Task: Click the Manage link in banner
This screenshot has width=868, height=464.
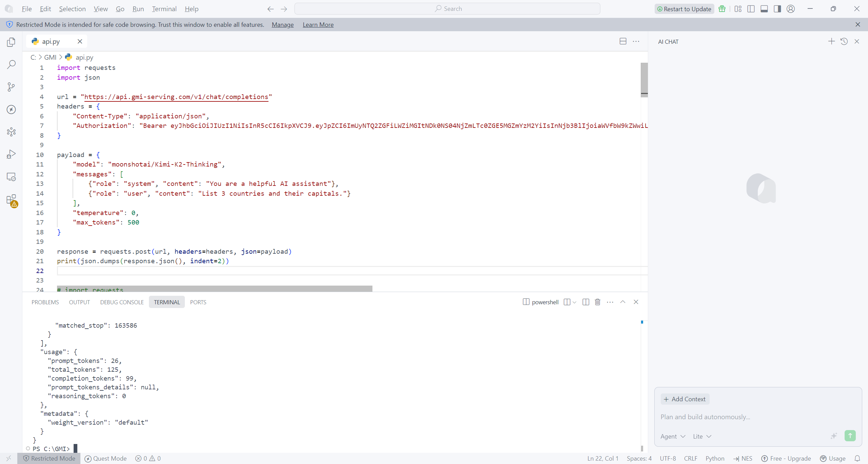Action: (282, 25)
